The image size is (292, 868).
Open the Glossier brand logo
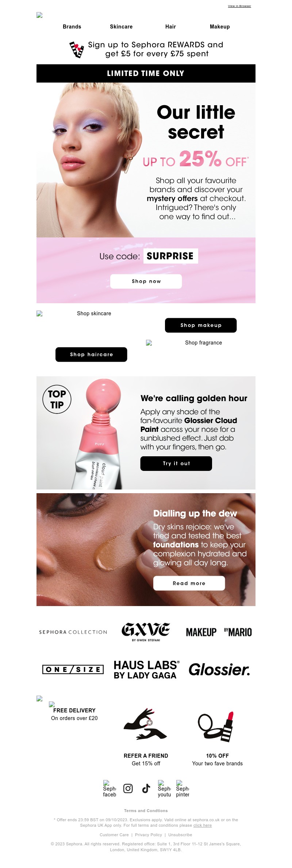coord(219,669)
